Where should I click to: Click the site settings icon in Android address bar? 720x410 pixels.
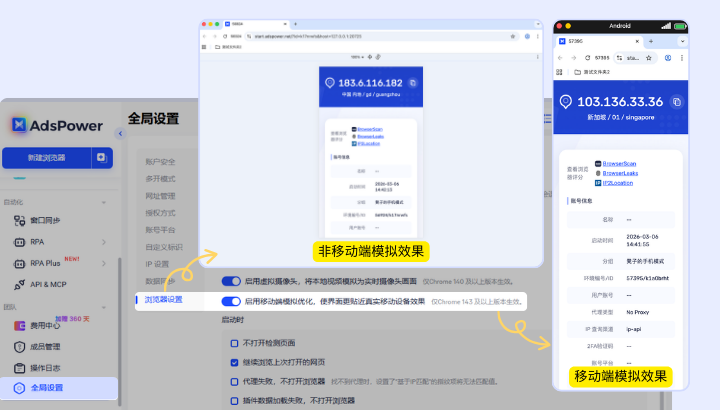[x=619, y=58]
